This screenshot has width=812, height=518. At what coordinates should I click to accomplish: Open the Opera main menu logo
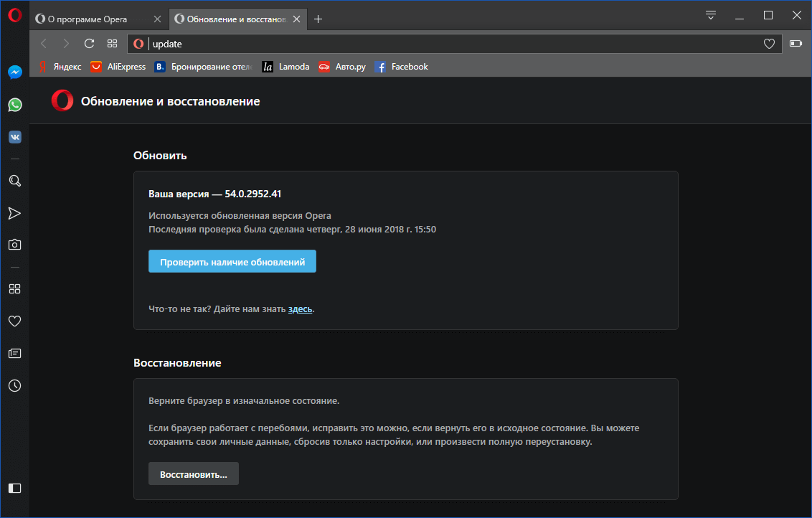[x=14, y=16]
